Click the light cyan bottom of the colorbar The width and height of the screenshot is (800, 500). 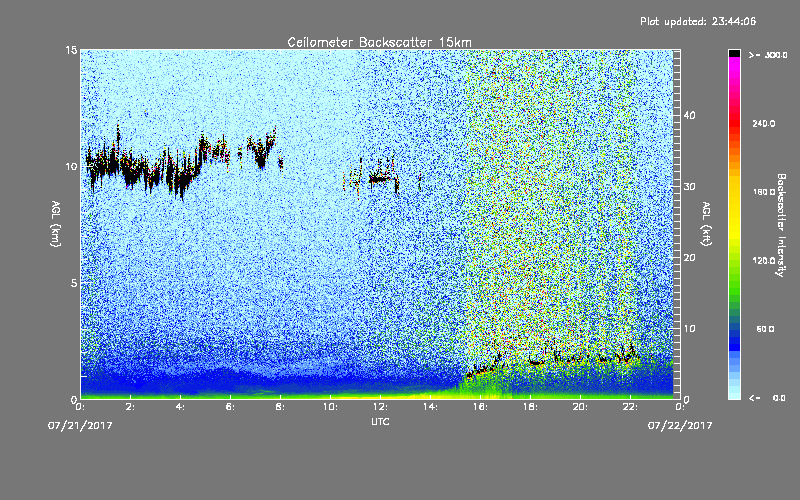click(x=734, y=392)
